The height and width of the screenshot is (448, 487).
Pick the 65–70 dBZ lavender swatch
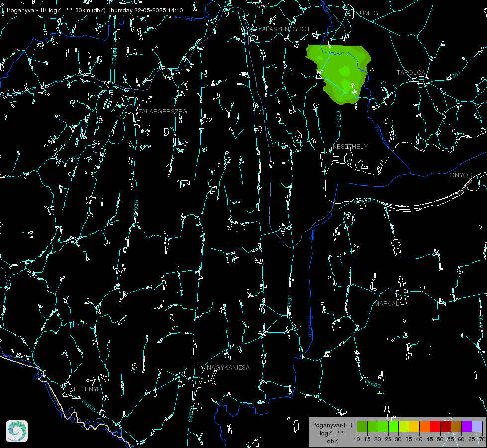point(477,426)
